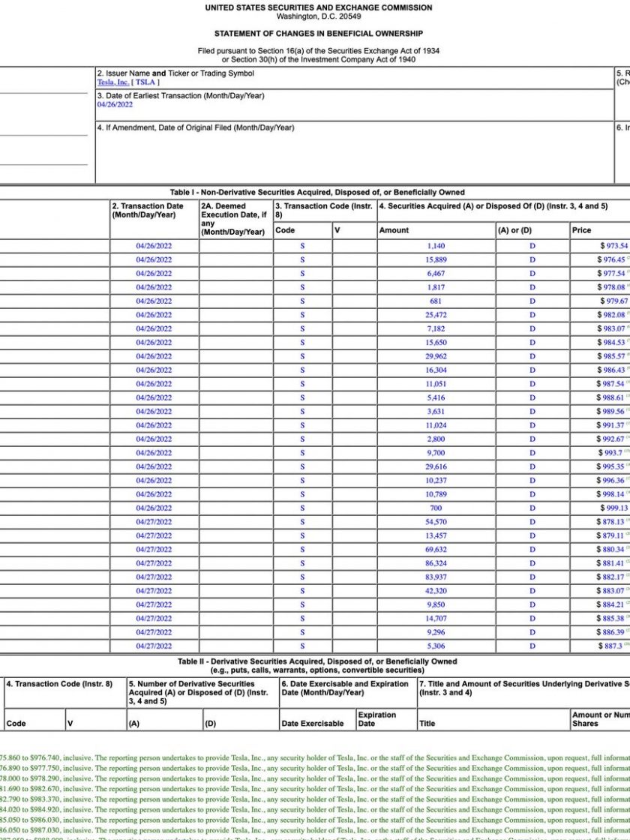The image size is (630, 840).
Task: Select the earliest transaction date 04/26/2022 value
Action: pos(115,104)
